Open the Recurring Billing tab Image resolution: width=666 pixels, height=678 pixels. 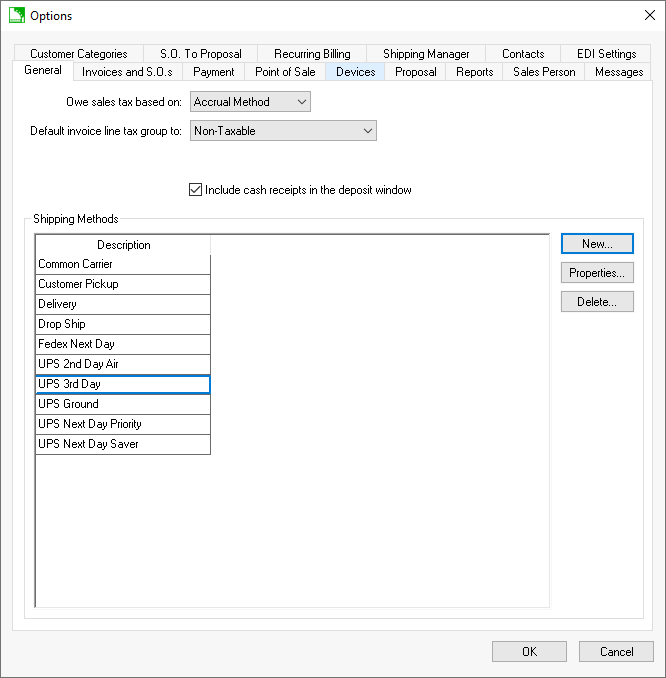pos(312,54)
